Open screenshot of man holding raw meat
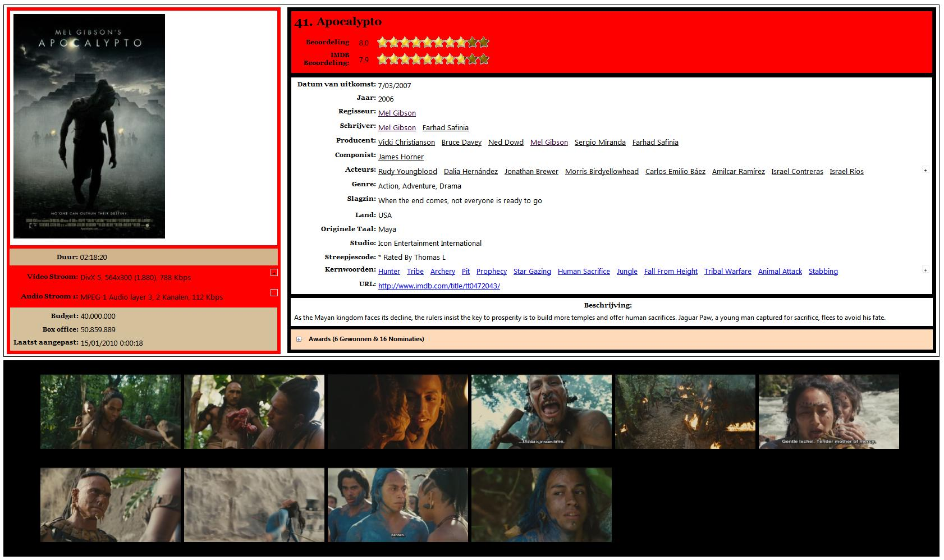Viewport: 944px width, 560px height. coord(254,412)
